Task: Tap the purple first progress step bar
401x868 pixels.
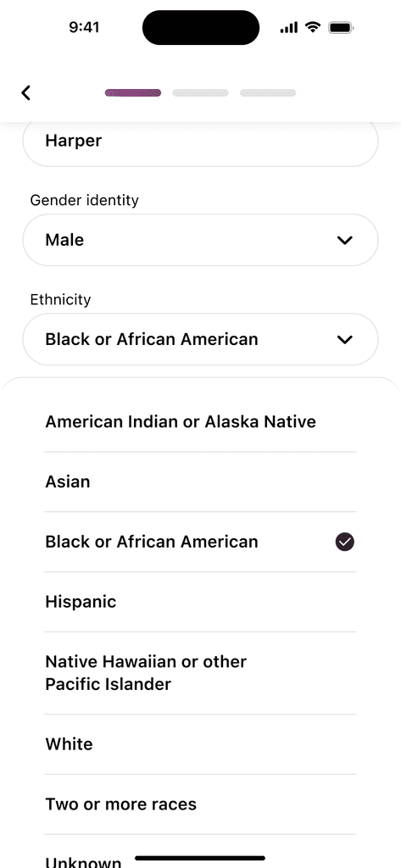Action: (133, 92)
